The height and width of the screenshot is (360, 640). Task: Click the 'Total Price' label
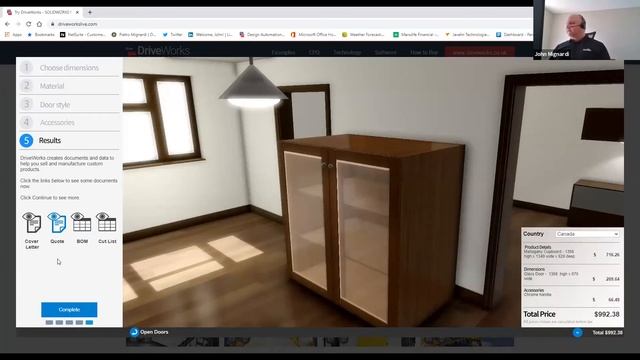tap(539, 314)
